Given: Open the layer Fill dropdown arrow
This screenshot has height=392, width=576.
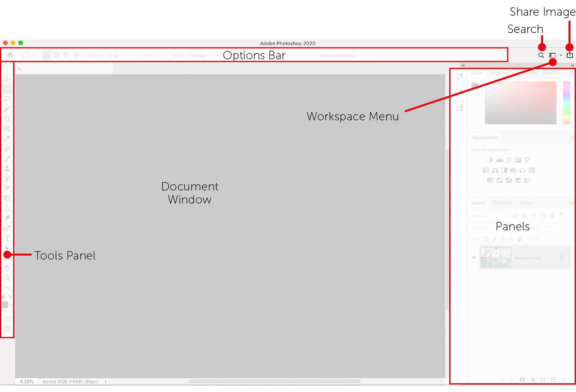Looking at the screenshot, I should coord(560,239).
